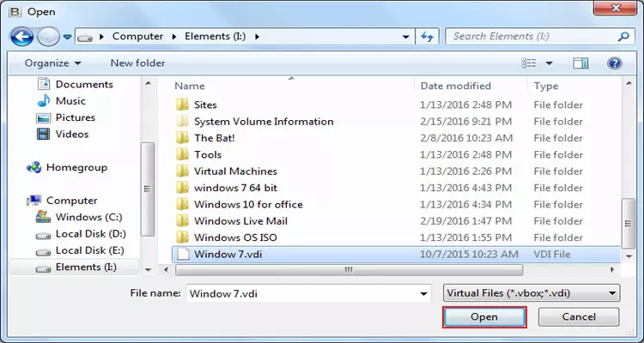Close the Open dialog window
The width and height of the screenshot is (644, 343).
coord(616,8)
